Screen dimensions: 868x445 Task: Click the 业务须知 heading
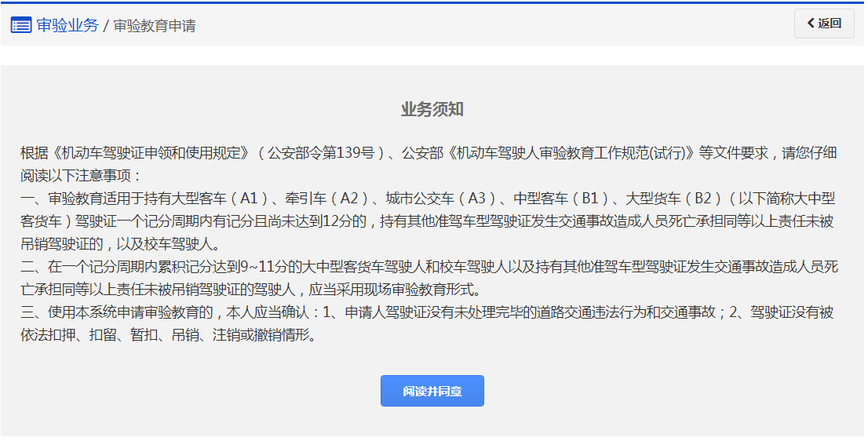432,109
